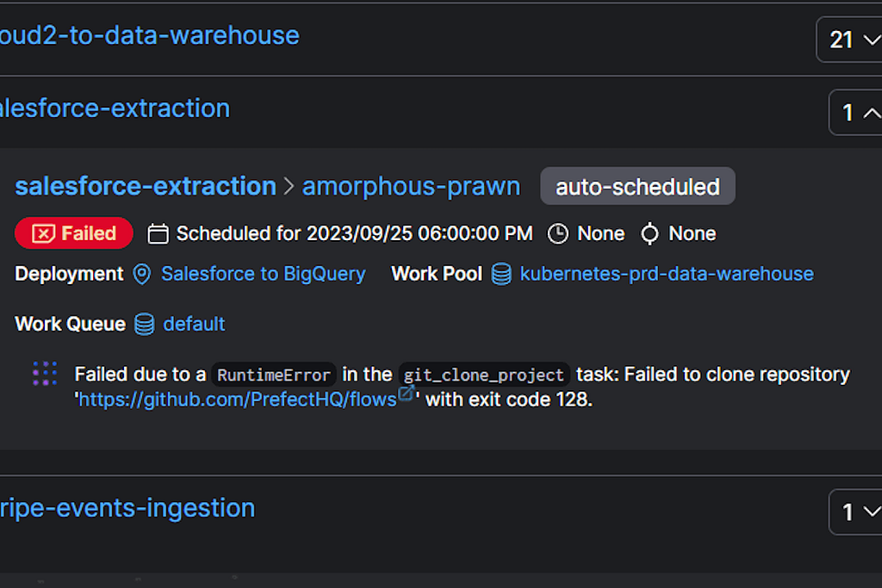This screenshot has height=588, width=882.
Task: Open the salesforce-extraction group heading link
Action: click(115, 108)
